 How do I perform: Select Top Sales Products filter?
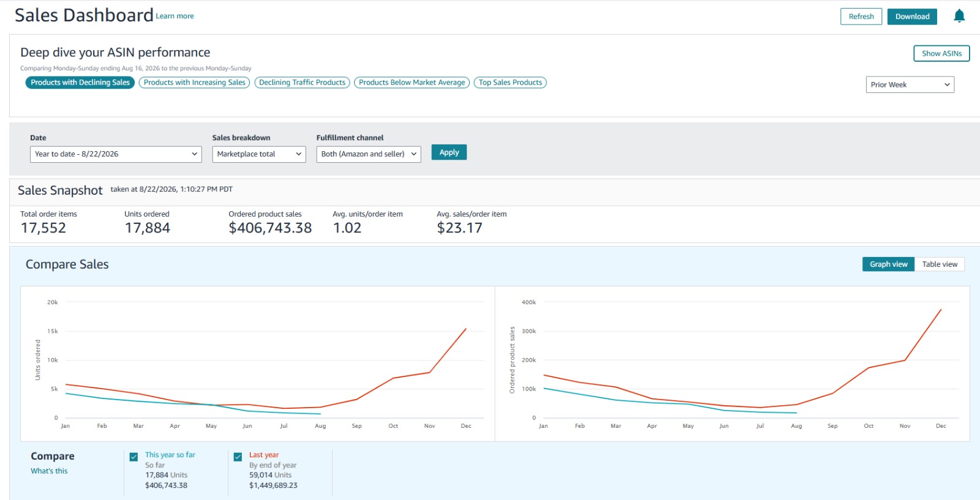pos(510,83)
